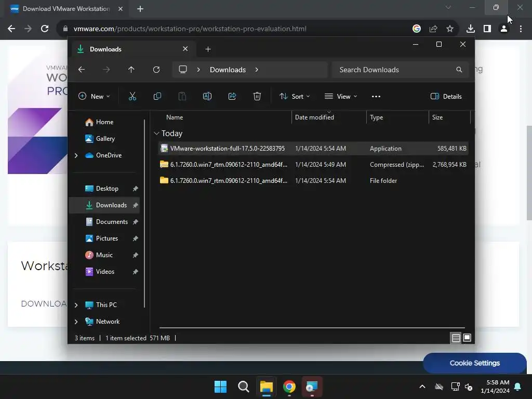
Task: Open Music in navigation pane
Action: 104,255
